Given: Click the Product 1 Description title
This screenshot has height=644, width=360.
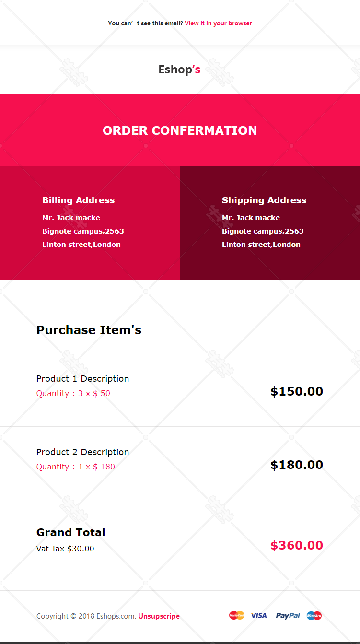Looking at the screenshot, I should 82,379.
